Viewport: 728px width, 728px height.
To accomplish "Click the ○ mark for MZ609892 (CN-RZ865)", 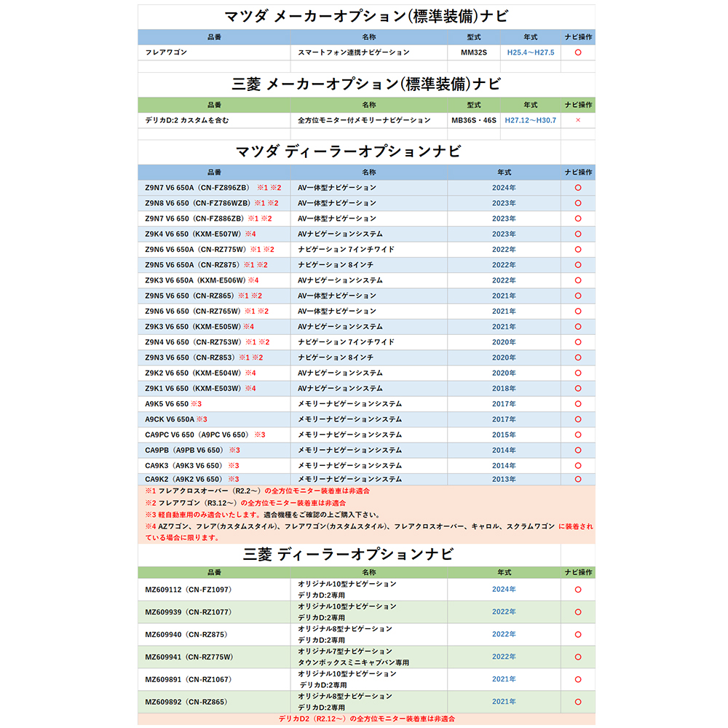I will (578, 701).
